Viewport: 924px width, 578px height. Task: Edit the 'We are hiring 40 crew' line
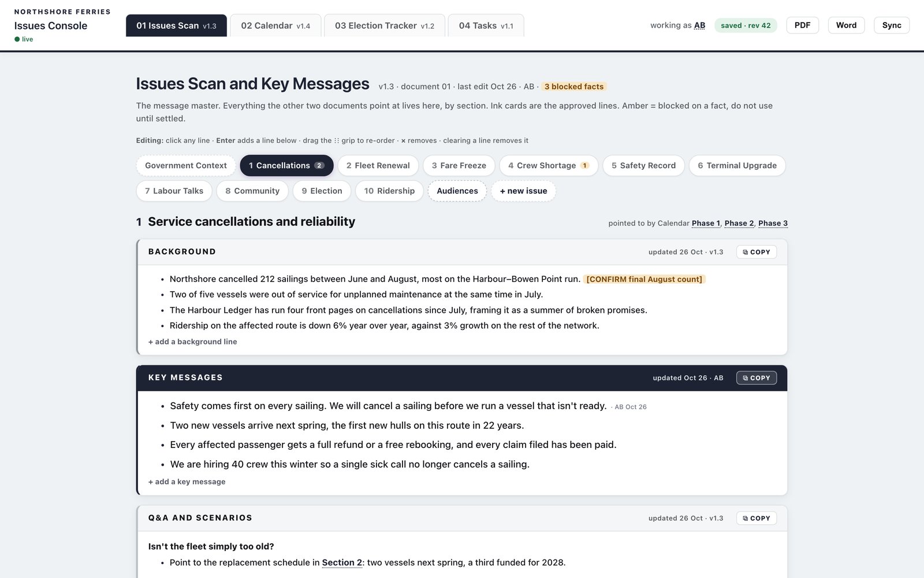350,464
